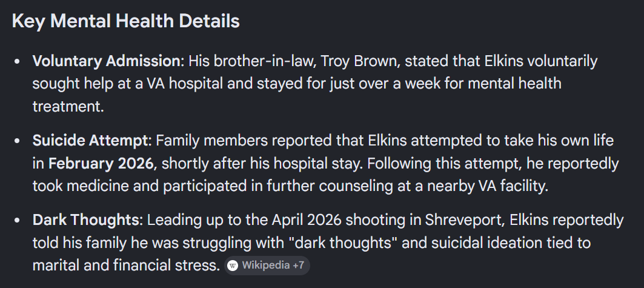Screen dimensions: 644x288
Task: Click the Key Mental Health Details heading
Action: pyautogui.click(x=125, y=21)
